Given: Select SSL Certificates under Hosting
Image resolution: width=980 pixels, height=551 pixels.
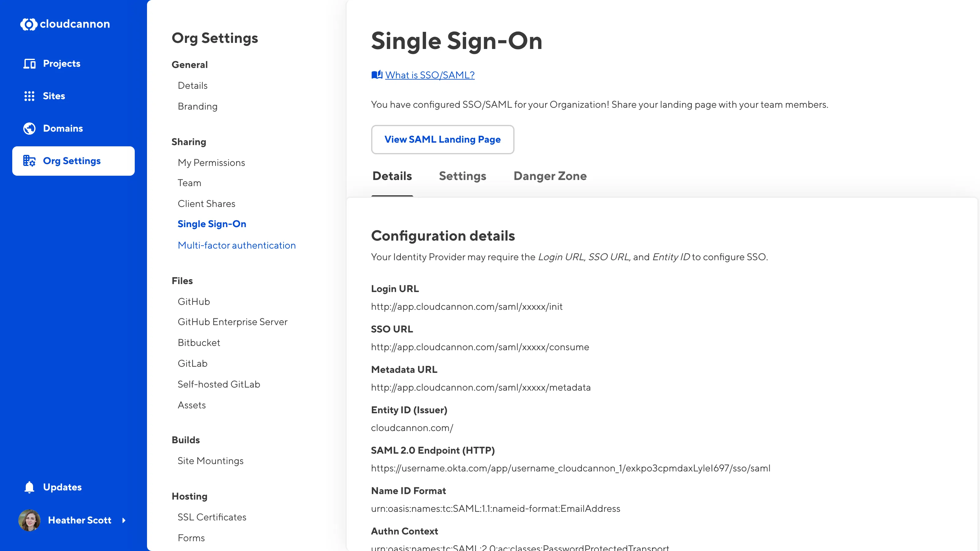Looking at the screenshot, I should tap(212, 517).
